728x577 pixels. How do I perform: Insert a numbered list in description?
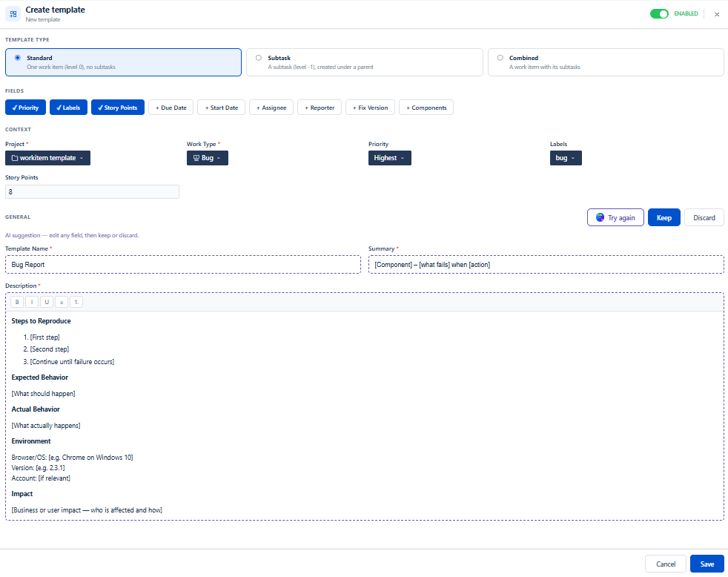click(x=76, y=302)
